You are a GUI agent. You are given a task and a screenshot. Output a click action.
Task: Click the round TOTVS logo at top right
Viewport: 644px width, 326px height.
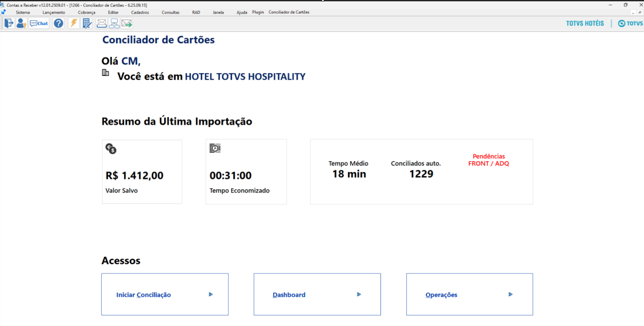[621, 23]
